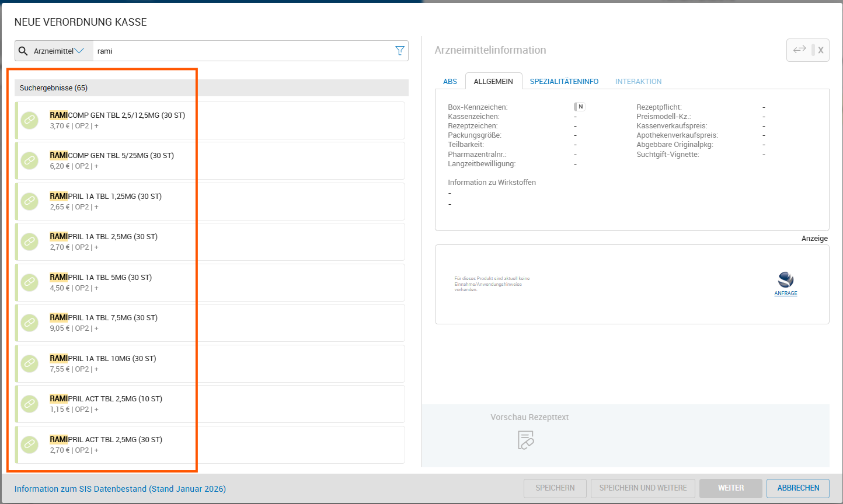Image resolution: width=843 pixels, height=504 pixels.
Task: Open the SIS Datenbestand information link
Action: coord(120,489)
